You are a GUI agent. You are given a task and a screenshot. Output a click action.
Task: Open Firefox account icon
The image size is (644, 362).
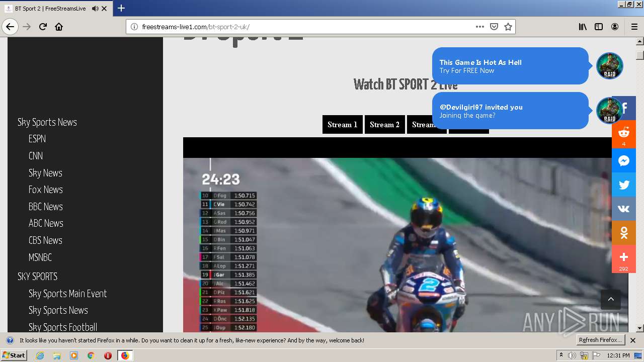click(615, 27)
